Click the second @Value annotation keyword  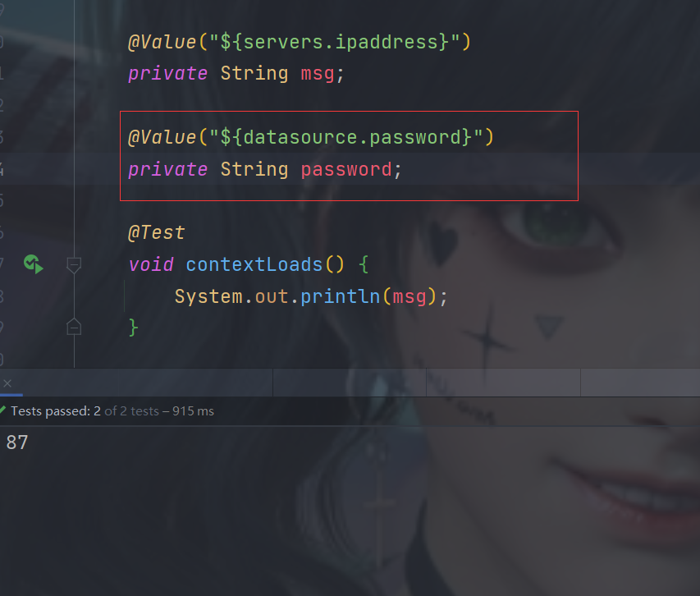click(162, 137)
